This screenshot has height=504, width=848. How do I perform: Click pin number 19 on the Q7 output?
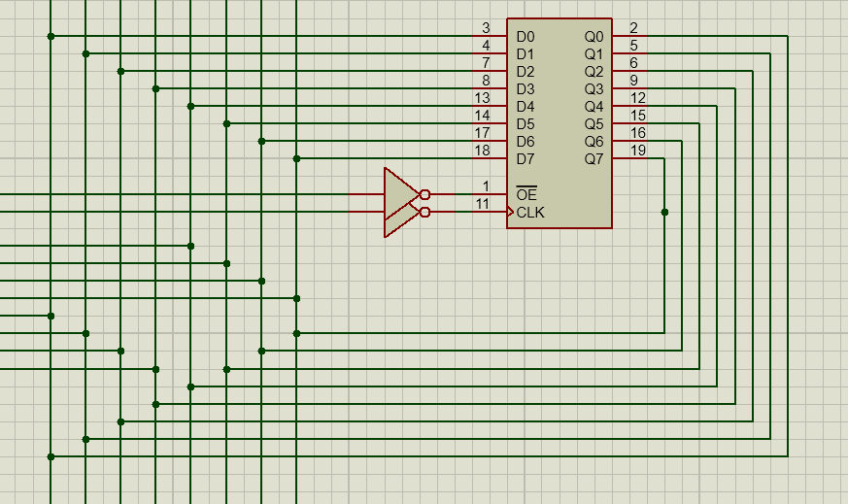637,150
